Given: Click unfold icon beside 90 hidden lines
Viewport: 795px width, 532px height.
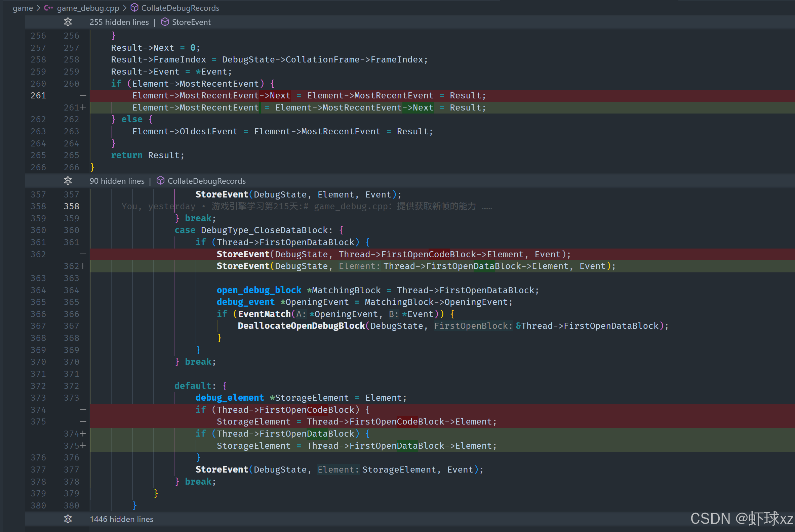Looking at the screenshot, I should pyautogui.click(x=68, y=181).
